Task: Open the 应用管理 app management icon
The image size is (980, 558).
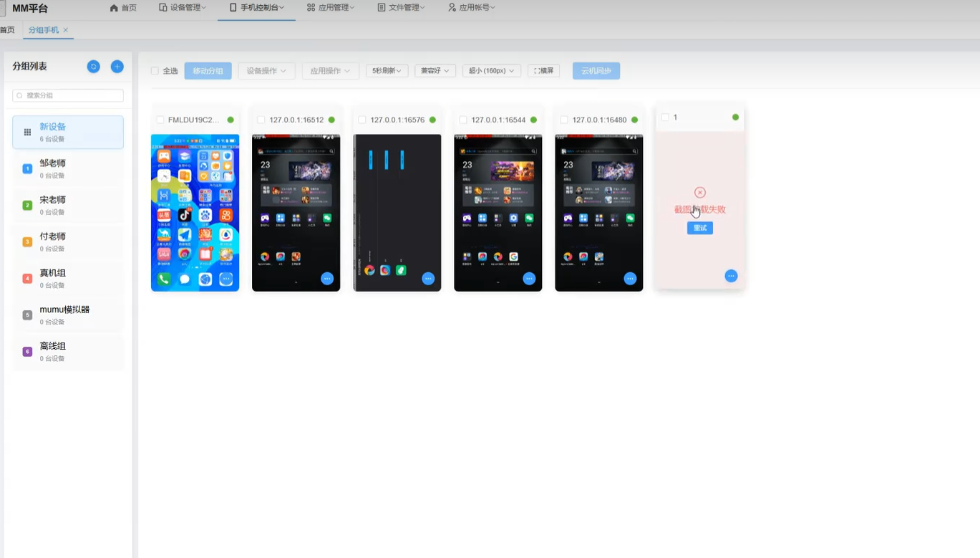Action: 310,8
